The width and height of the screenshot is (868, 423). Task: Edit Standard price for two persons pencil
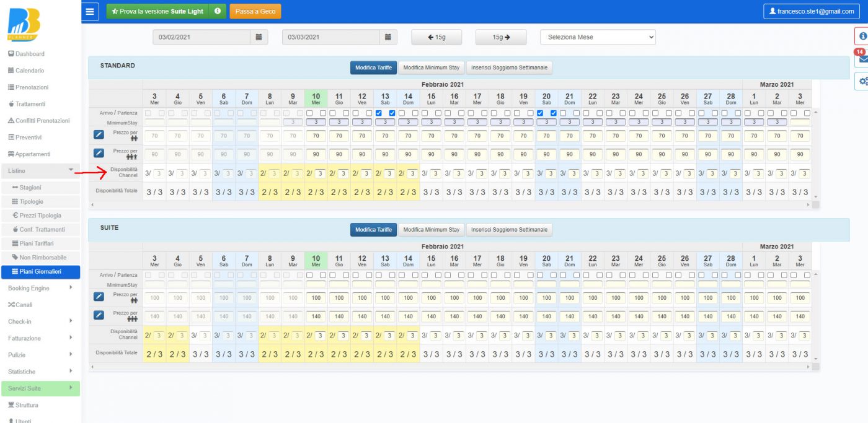(99, 134)
